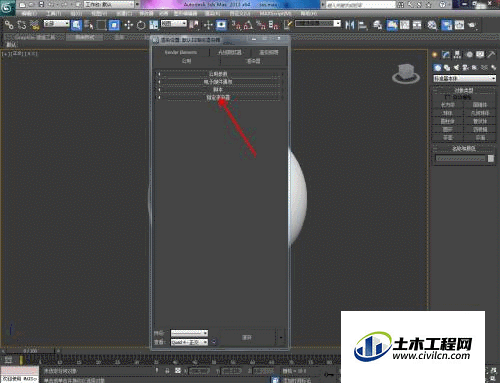500x383 pixels.
Task: Open the Utilities command panel
Action: (491, 54)
